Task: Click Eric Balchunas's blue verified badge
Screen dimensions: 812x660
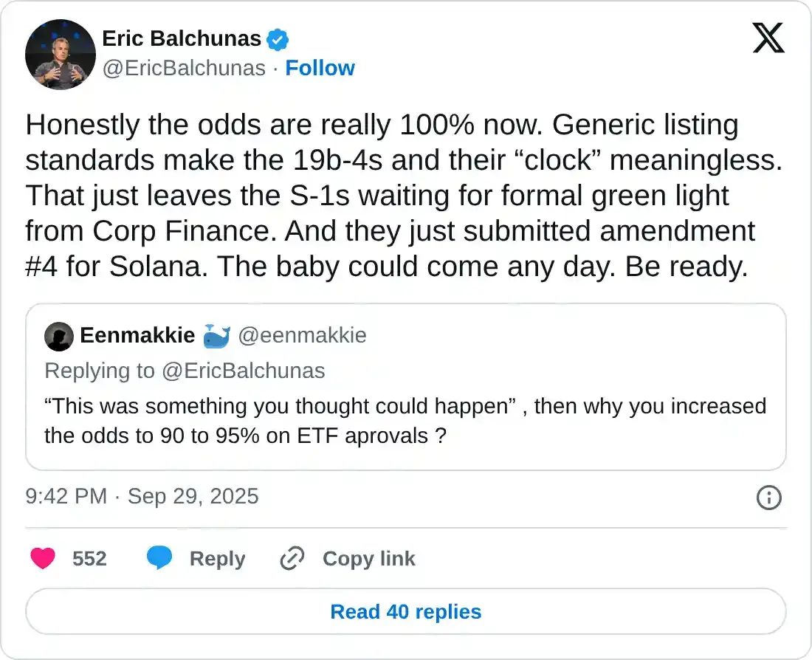Action: point(278,39)
